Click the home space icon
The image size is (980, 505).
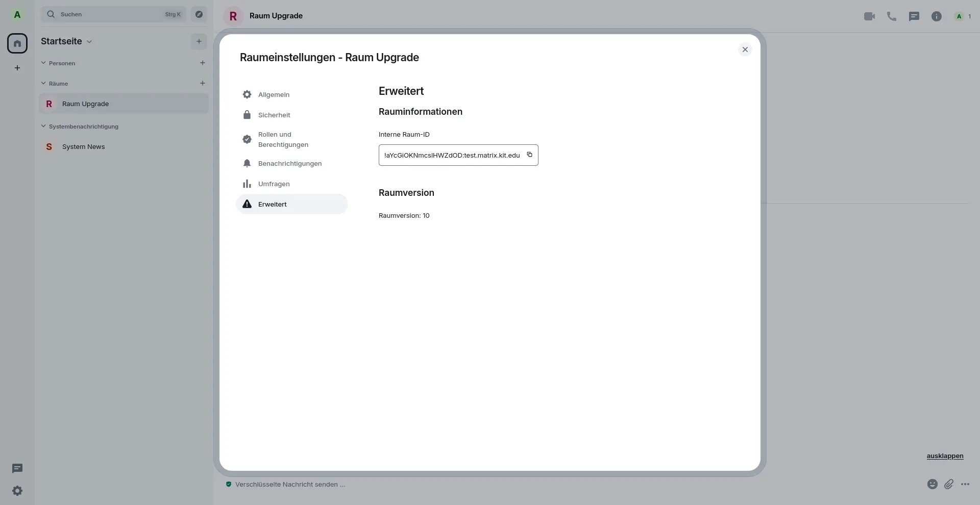click(x=17, y=43)
